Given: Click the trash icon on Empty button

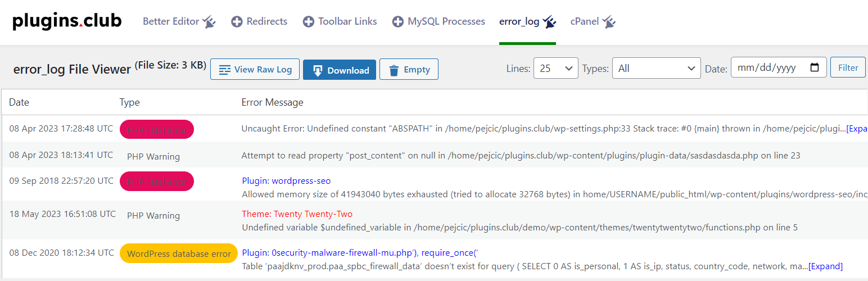Looking at the screenshot, I should (x=394, y=70).
